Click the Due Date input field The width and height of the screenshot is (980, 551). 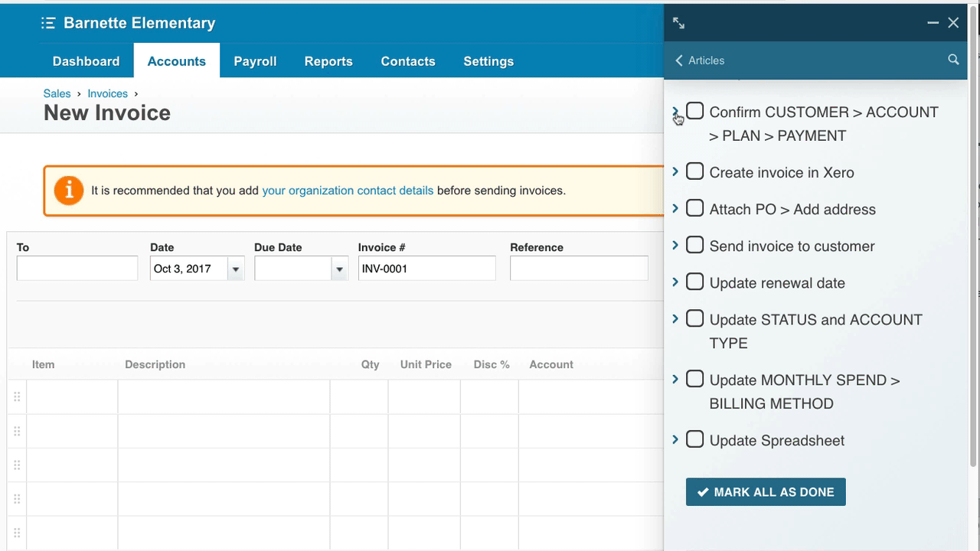292,269
